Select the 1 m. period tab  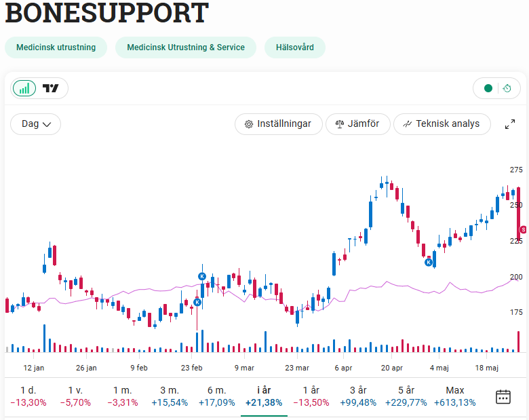123,396
